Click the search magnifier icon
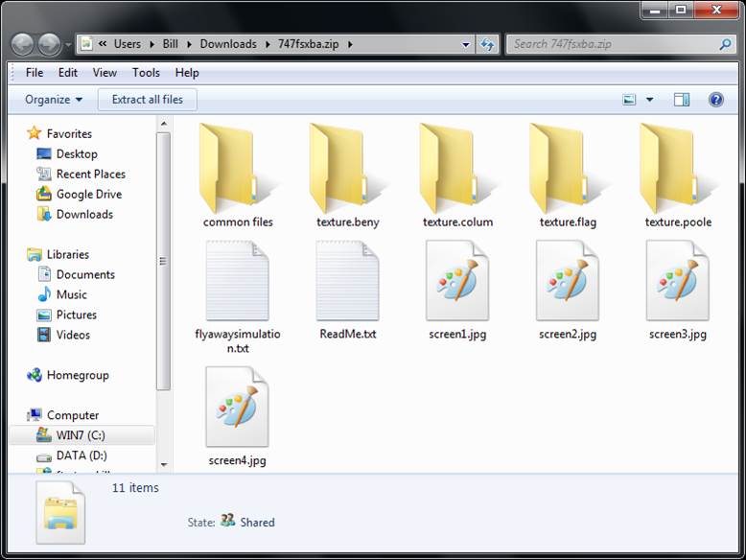Image resolution: width=746 pixels, height=560 pixels. [x=725, y=44]
